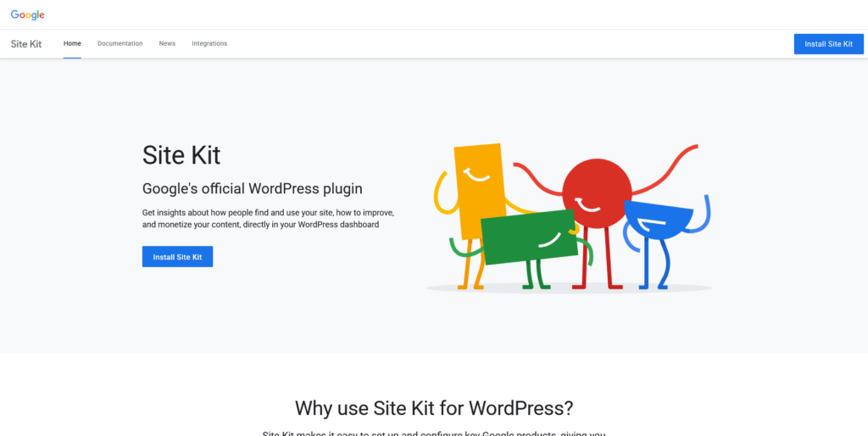Click the "Get insights about how people" paragraph
This screenshot has width=868, height=436.
tap(268, 219)
